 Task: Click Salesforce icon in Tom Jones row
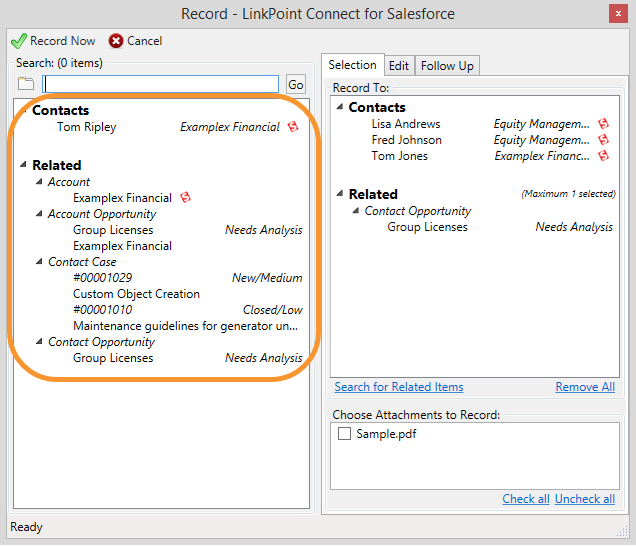pyautogui.click(x=604, y=156)
